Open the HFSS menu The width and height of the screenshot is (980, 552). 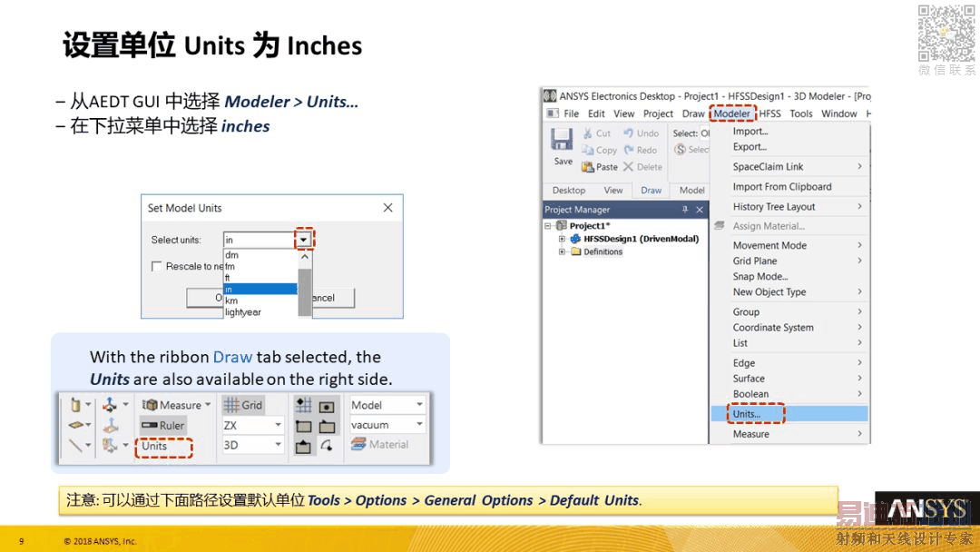(770, 113)
